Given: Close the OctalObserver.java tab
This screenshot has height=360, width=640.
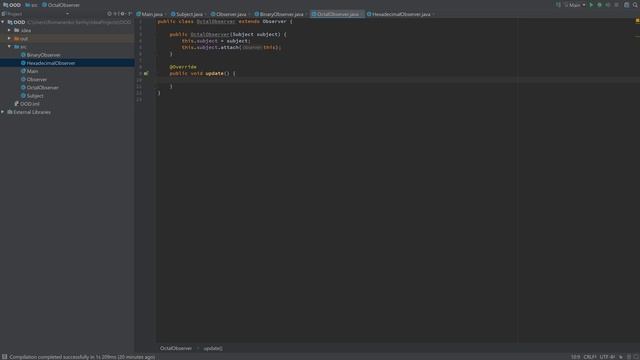Looking at the screenshot, I should click(362, 14).
